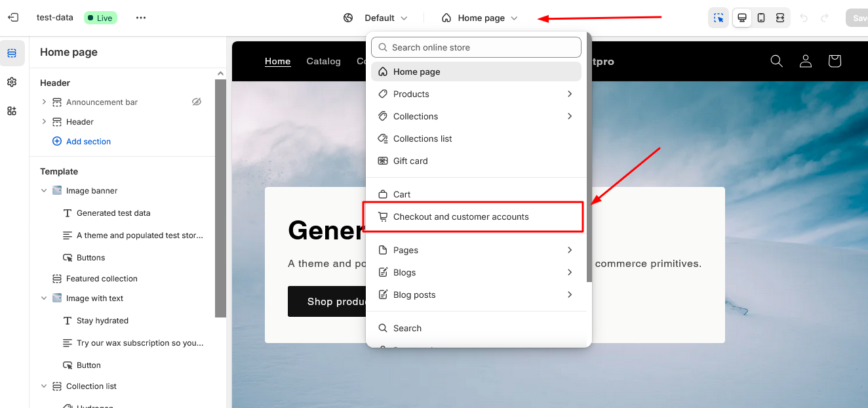The height and width of the screenshot is (408, 868).
Task: Toggle visibility of Announcement bar
Action: [x=197, y=102]
